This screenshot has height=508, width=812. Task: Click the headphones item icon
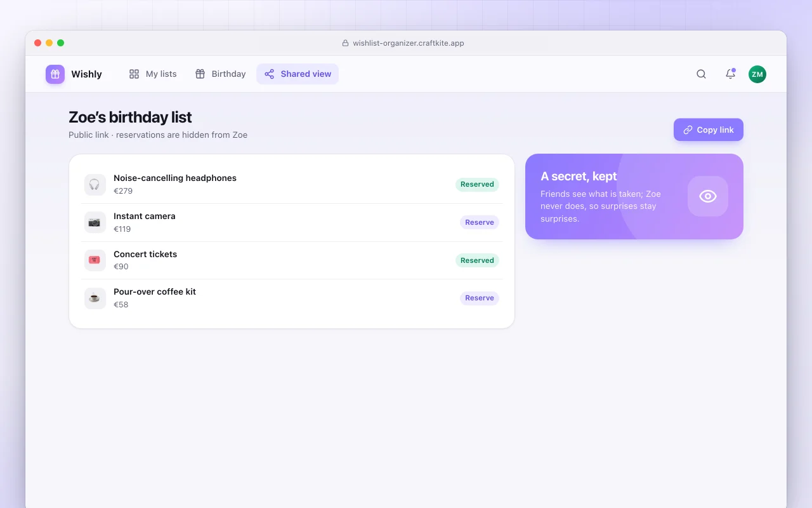click(x=95, y=185)
